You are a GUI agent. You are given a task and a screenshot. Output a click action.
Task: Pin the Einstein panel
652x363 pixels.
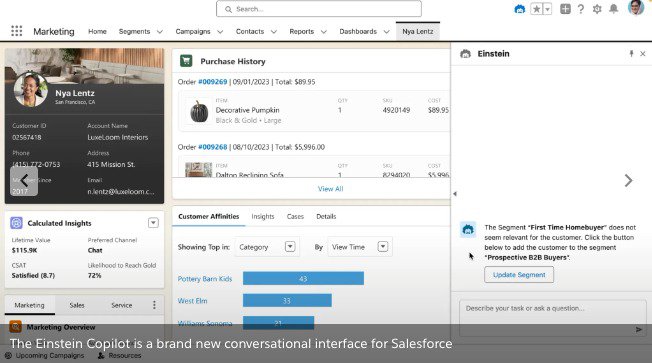point(631,54)
